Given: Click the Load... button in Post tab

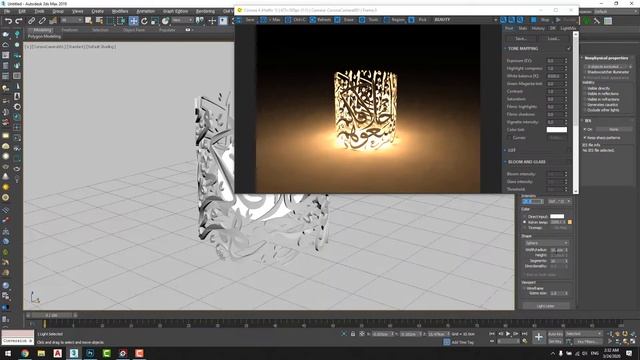Looking at the screenshot, I should pos(553,39).
